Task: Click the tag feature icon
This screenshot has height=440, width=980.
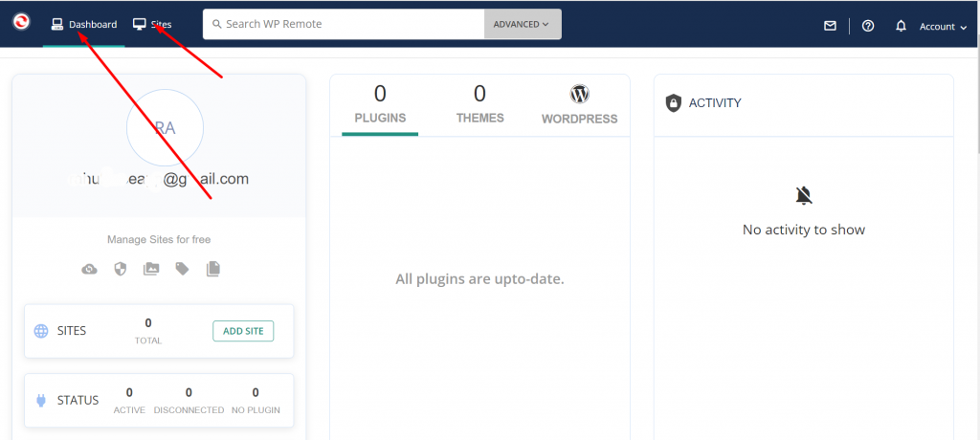Action: coord(183,269)
